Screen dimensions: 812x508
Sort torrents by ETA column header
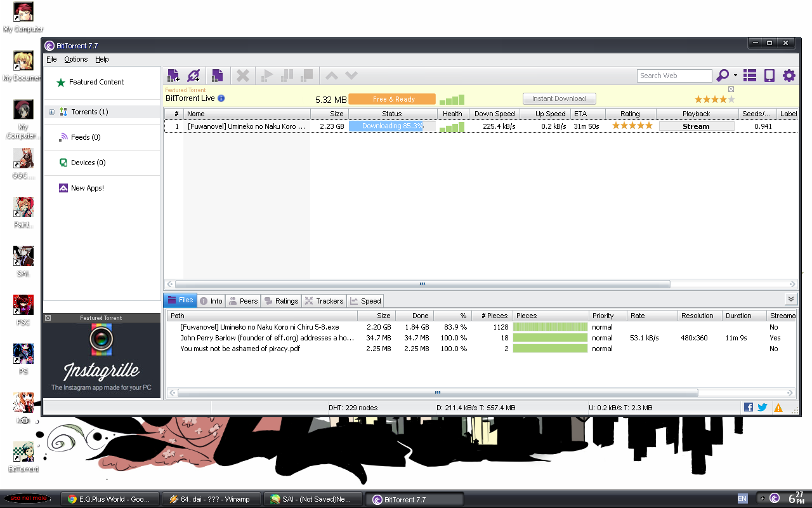coord(588,114)
